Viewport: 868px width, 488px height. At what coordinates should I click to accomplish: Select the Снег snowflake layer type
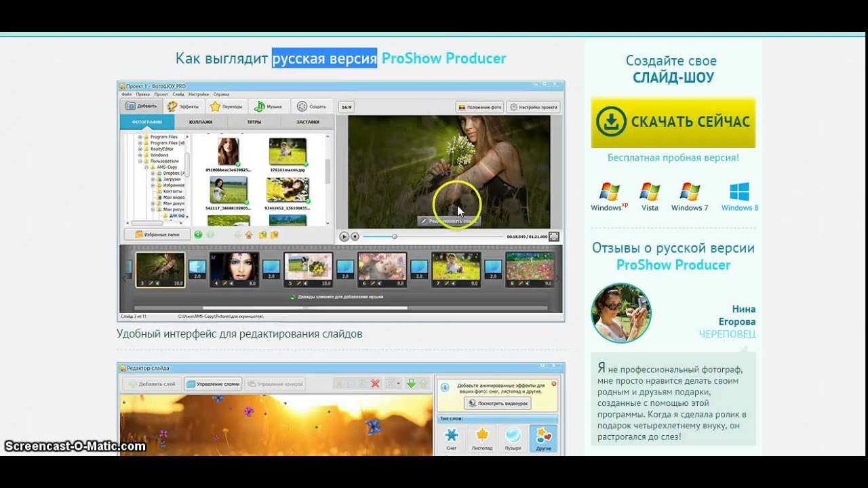(452, 439)
